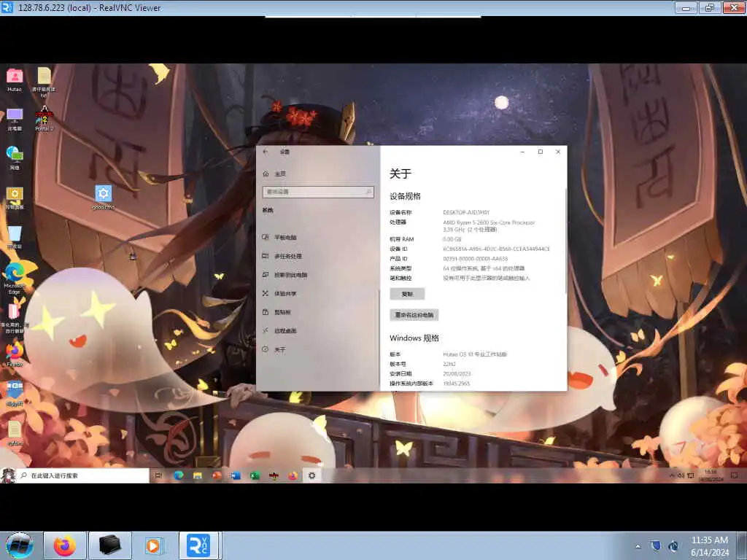
Task: Open Excel on the remote taskbar
Action: (255, 475)
